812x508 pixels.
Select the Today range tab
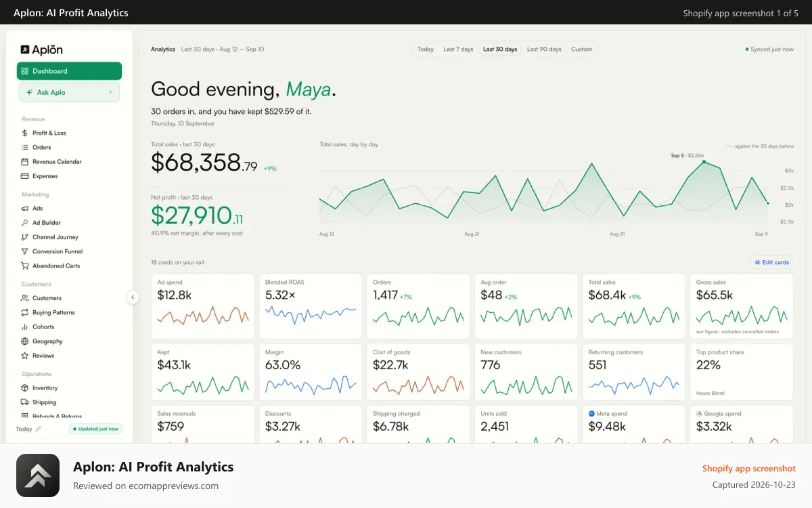point(426,49)
